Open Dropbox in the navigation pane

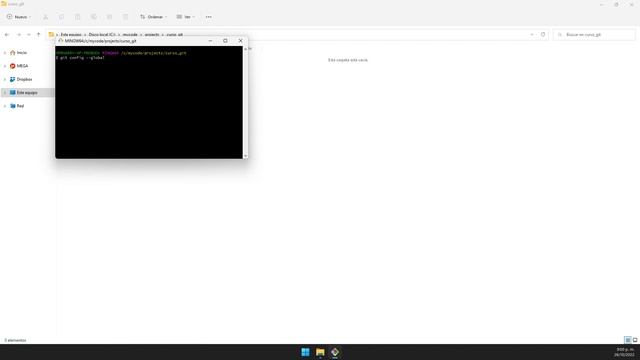pos(20,79)
